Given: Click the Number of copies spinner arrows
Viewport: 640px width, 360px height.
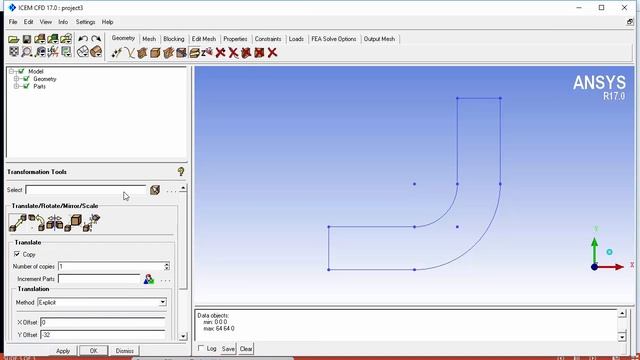Looking at the screenshot, I should (x=167, y=267).
